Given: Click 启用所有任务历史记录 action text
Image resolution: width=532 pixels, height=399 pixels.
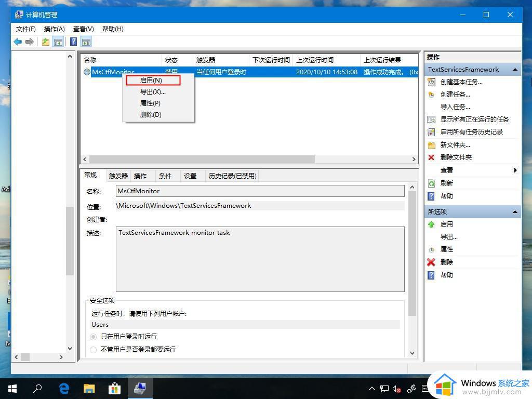Looking at the screenshot, I should pyautogui.click(x=472, y=132).
